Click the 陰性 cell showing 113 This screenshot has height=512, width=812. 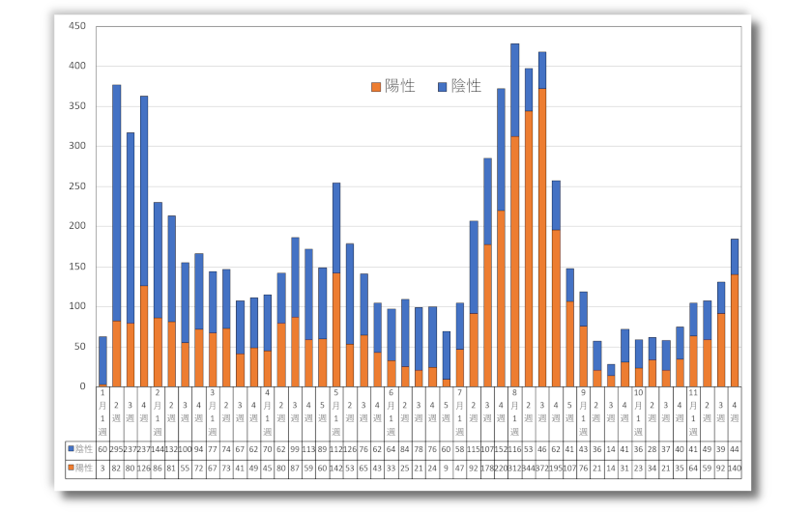coord(308,449)
